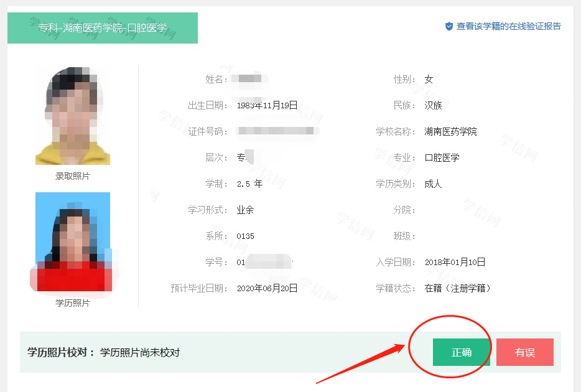Click the birth date 1983年11月19日
This screenshot has width=581, height=392.
pos(267,106)
